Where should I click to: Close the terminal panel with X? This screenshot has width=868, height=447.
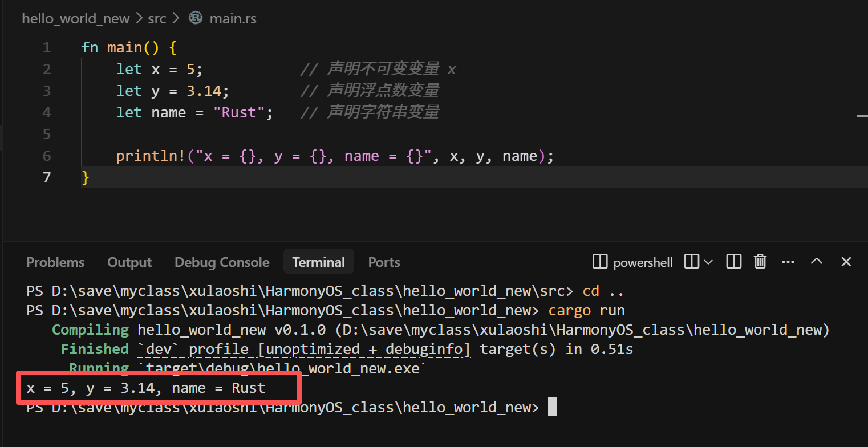click(846, 262)
